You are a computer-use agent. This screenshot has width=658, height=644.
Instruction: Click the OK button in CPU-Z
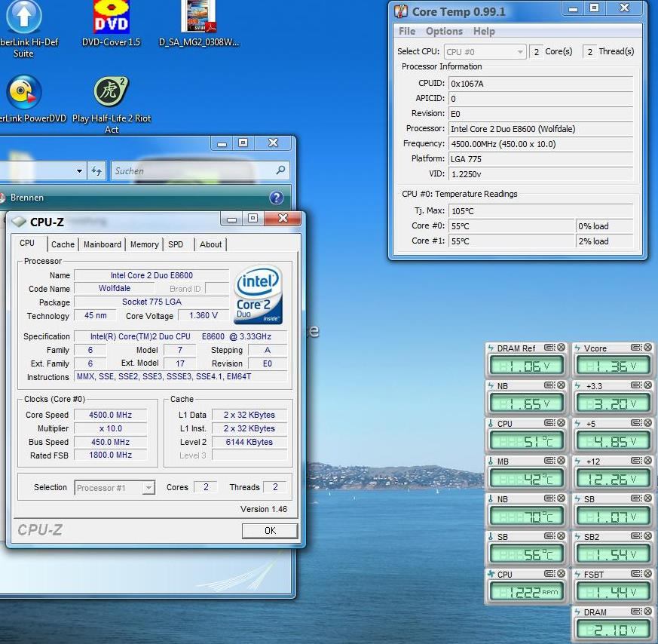pyautogui.click(x=270, y=531)
